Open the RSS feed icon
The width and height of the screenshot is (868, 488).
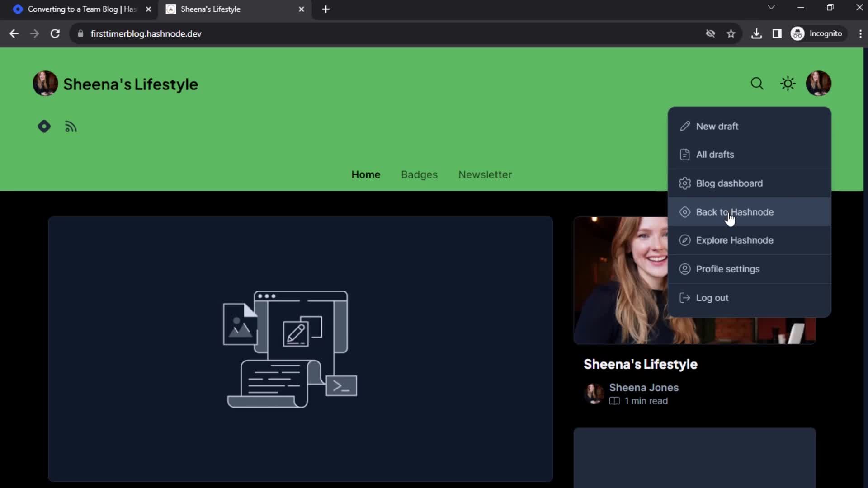(x=71, y=127)
